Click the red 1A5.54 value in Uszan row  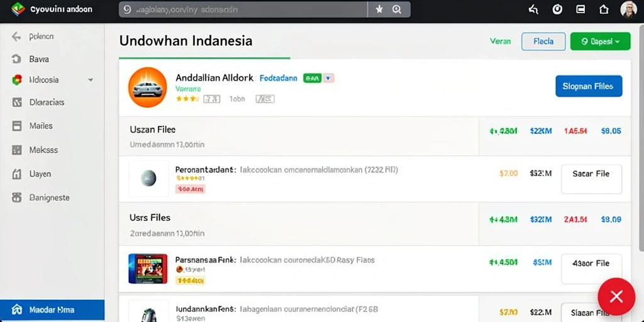click(575, 131)
